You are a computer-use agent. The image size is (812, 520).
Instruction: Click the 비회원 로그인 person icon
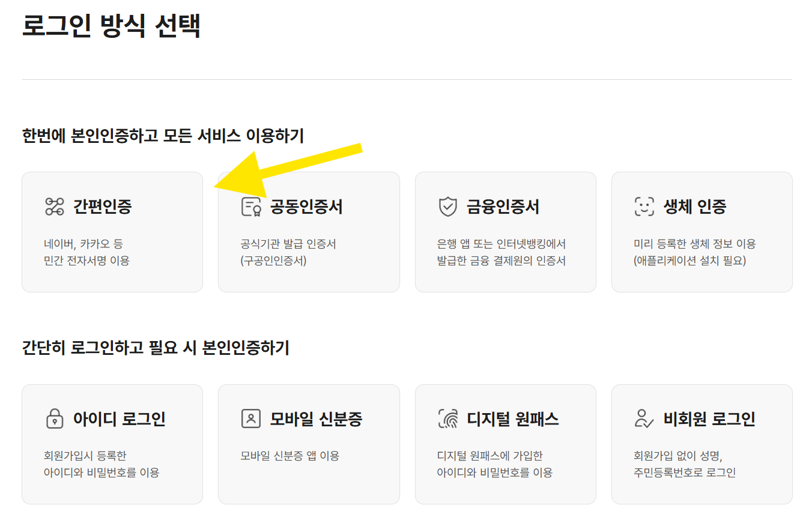click(643, 419)
